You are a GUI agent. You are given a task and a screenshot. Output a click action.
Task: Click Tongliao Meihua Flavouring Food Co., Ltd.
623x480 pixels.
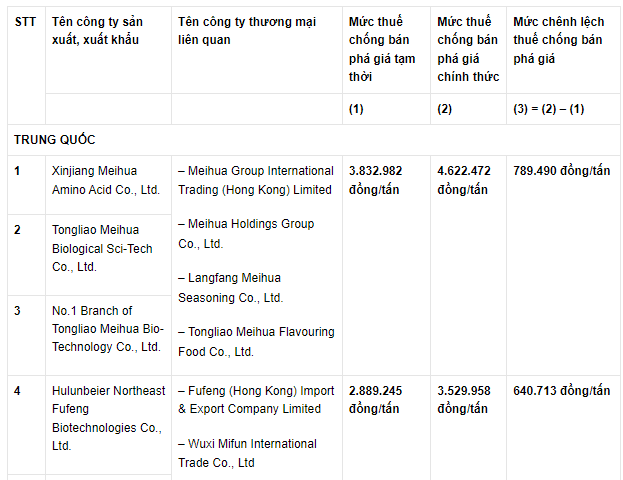click(x=256, y=341)
